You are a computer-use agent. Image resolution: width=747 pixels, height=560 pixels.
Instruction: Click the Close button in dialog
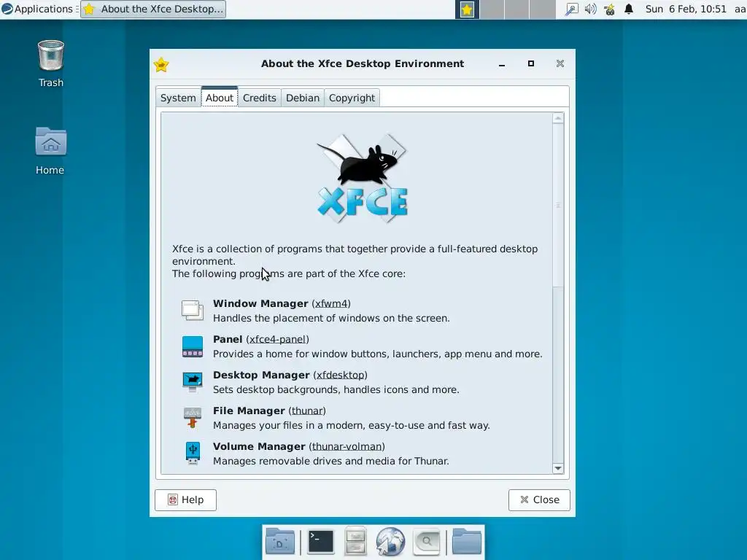(x=539, y=500)
